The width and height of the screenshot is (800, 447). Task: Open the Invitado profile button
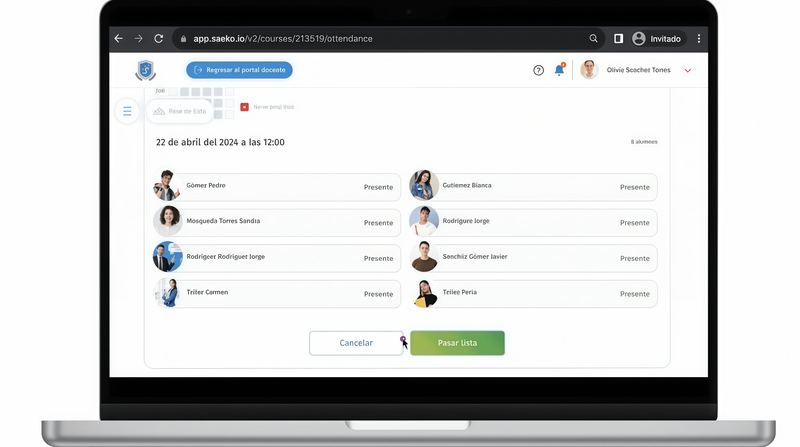657,39
